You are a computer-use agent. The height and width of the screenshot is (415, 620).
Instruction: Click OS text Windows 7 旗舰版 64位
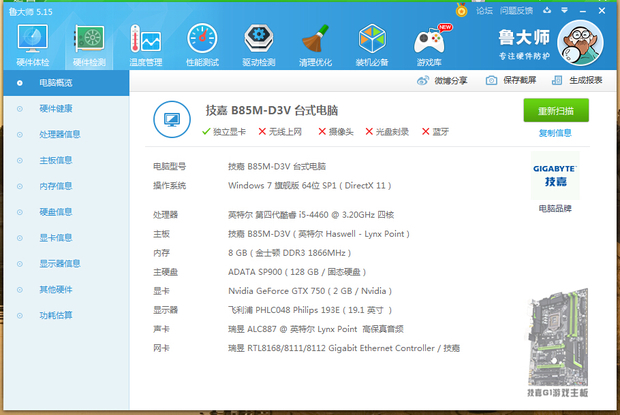(x=310, y=186)
